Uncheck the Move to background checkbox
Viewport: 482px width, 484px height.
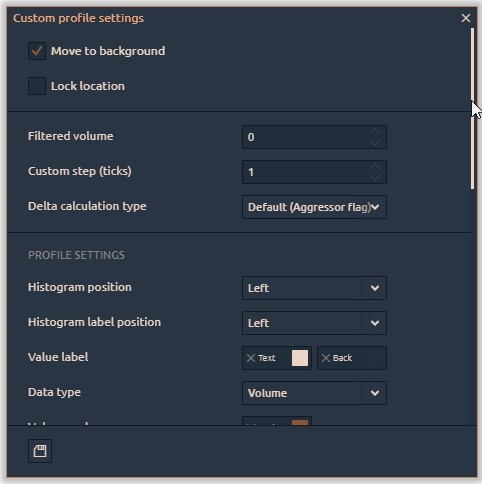tap(37, 51)
